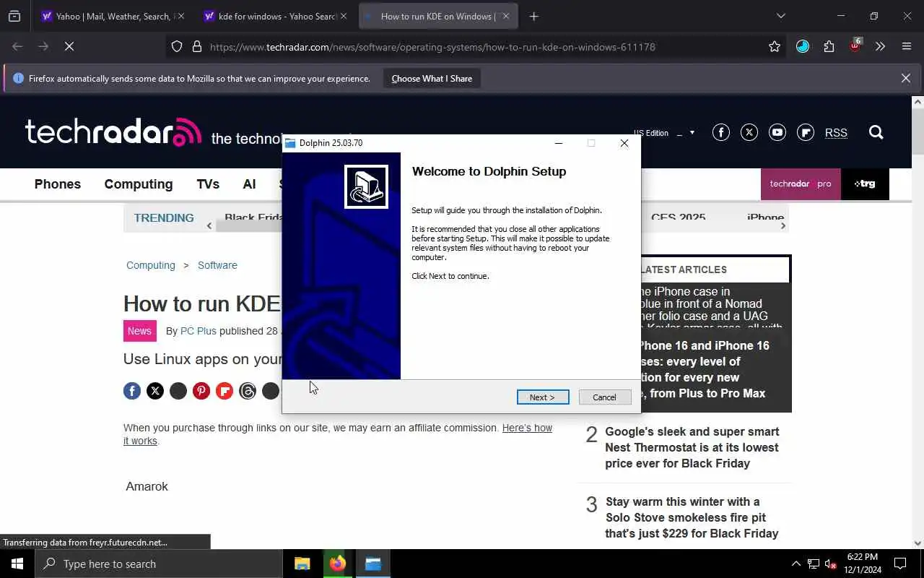This screenshot has width=924, height=578.
Task: Open the Computing navigation menu
Action: click(139, 184)
